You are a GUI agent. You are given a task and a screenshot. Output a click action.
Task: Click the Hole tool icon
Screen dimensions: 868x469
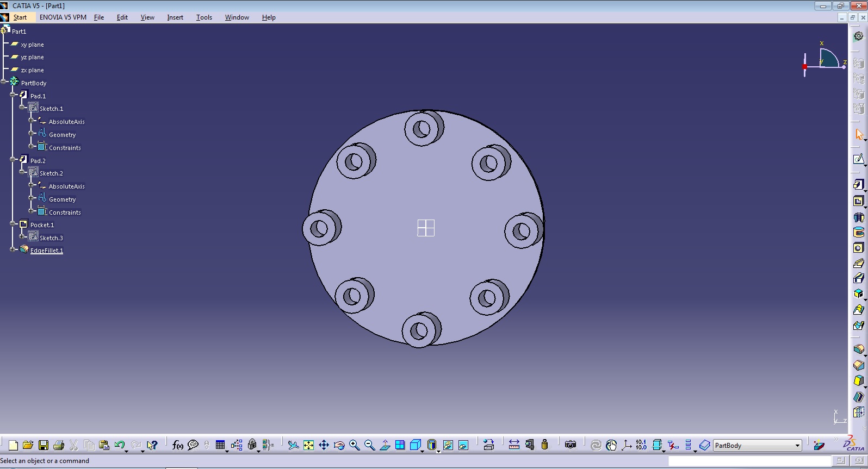858,248
